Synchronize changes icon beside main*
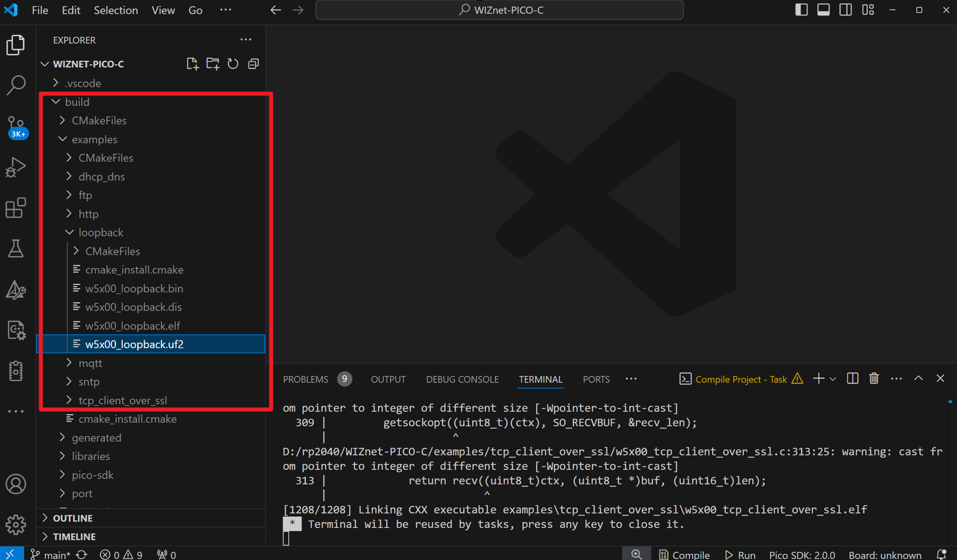 (x=82, y=554)
